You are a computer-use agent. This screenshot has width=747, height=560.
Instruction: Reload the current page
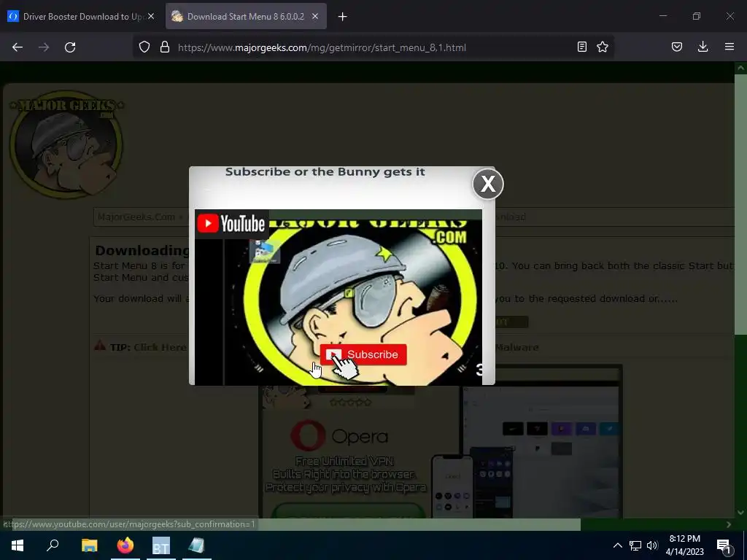70,47
